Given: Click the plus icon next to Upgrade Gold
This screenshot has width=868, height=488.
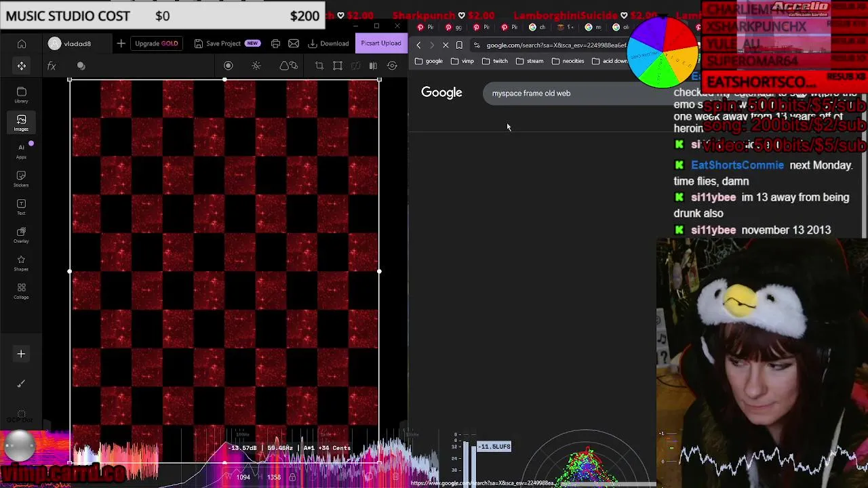Looking at the screenshot, I should (x=121, y=43).
